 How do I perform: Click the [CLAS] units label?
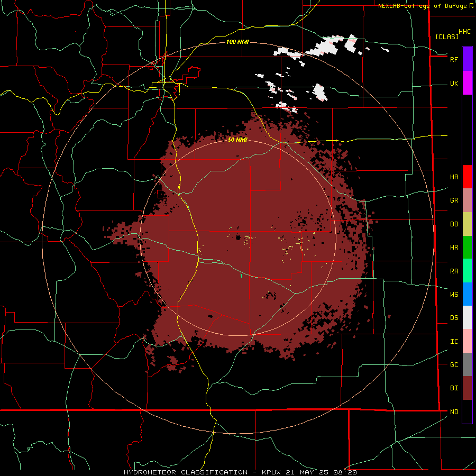[x=447, y=36]
